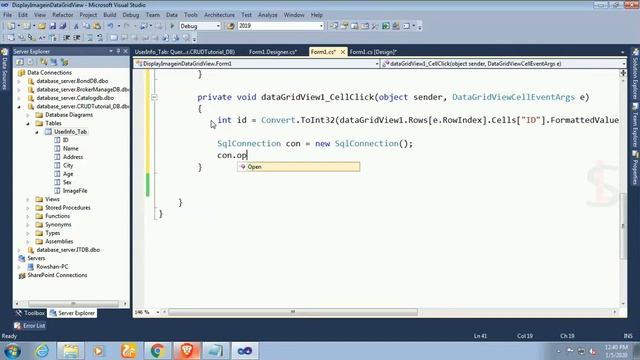
Task: Open Windows Explorer from the taskbar
Action: [x=71, y=351]
